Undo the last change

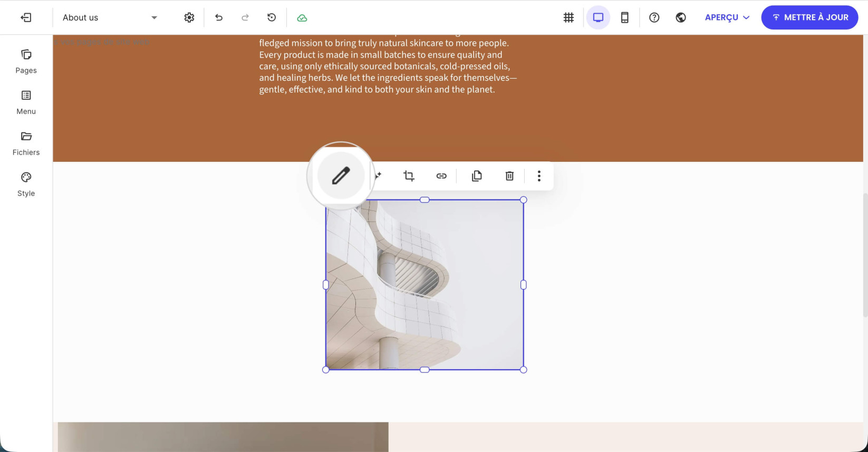[219, 17]
